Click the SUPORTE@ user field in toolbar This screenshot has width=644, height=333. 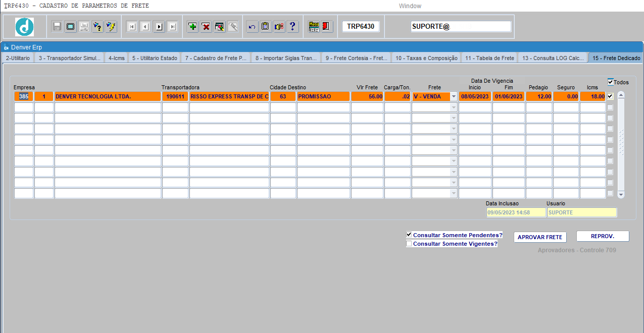[x=461, y=26]
